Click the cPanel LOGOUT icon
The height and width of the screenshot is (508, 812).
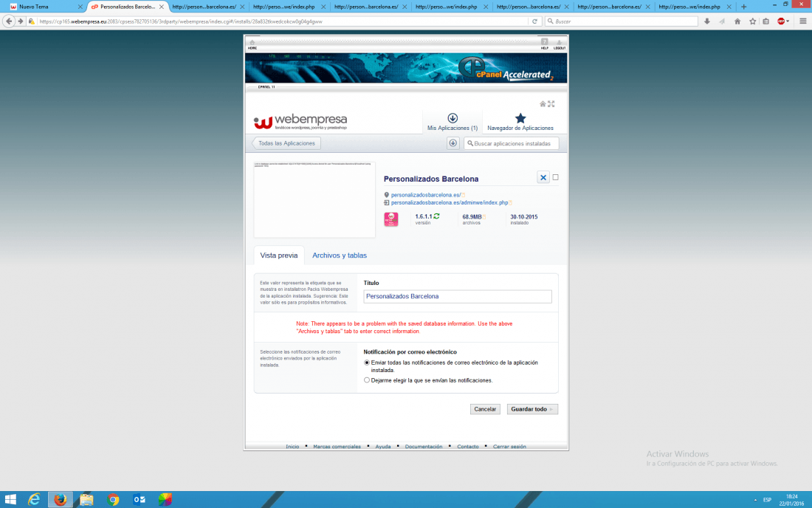tap(560, 44)
